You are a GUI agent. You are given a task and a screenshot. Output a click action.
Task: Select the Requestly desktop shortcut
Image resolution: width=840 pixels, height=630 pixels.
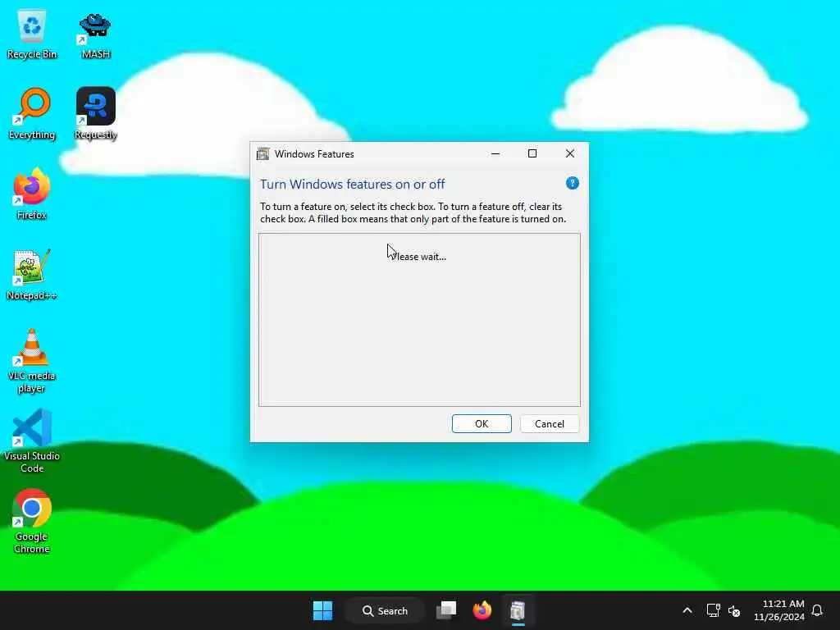[95, 114]
